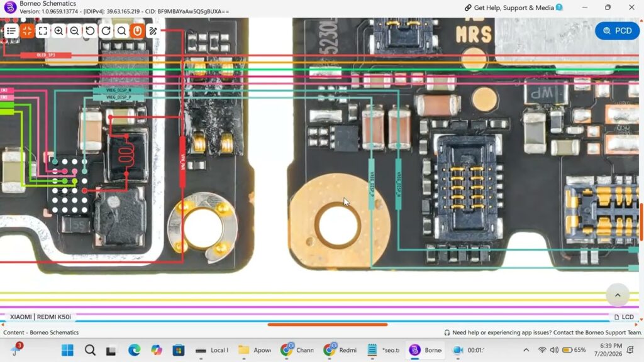Click the weather umbrella widget icon
This screenshot has height=362, width=644.
[x=15, y=349]
